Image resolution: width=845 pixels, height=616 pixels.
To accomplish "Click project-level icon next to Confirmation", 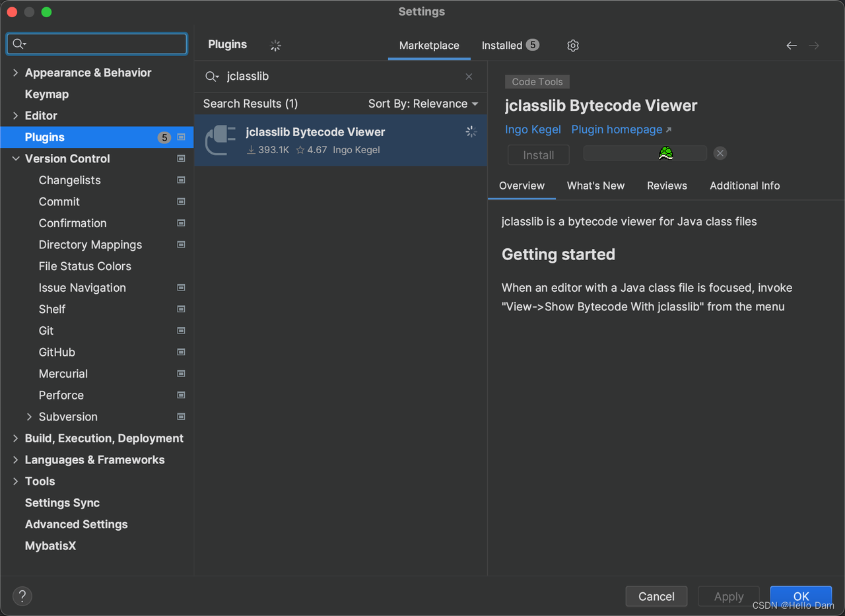I will tap(181, 223).
